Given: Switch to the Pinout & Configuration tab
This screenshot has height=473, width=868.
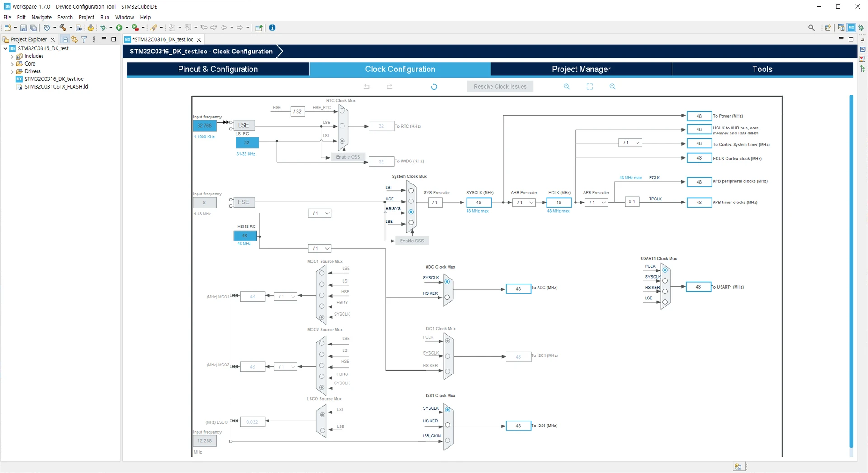Looking at the screenshot, I should coord(218,69).
